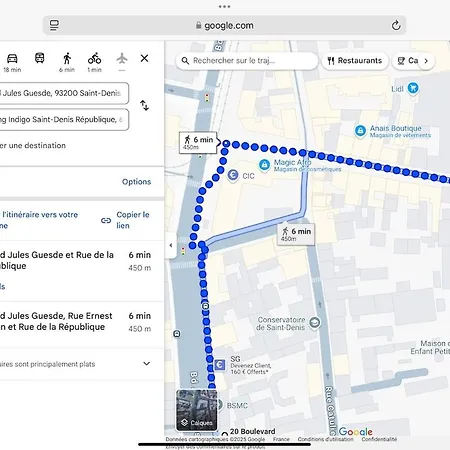Expand the principalement plats elevation chevron
This screenshot has height=450, width=450.
pyautogui.click(x=147, y=364)
